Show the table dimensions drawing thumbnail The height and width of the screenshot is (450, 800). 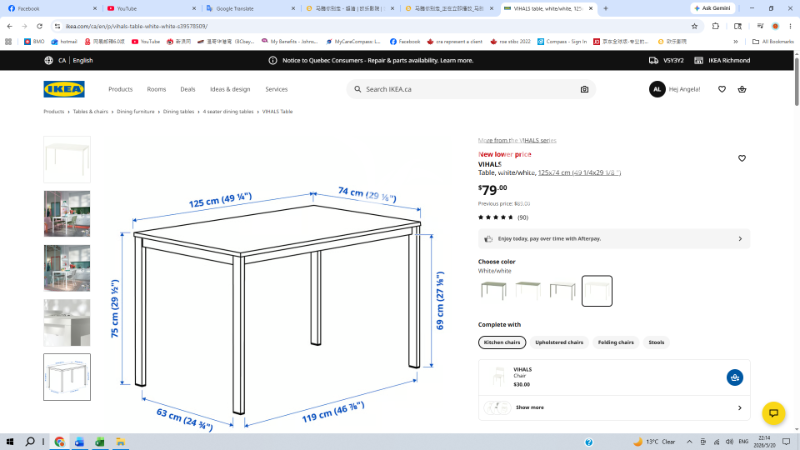click(67, 377)
